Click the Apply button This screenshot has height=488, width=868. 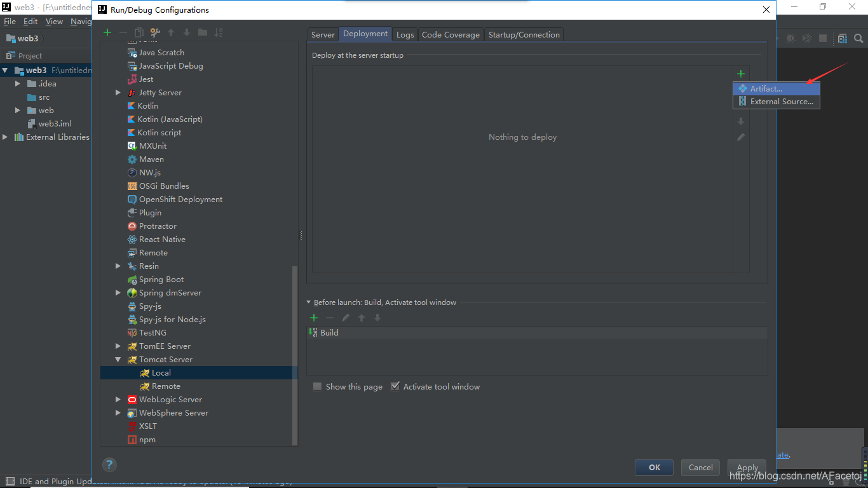coord(747,468)
